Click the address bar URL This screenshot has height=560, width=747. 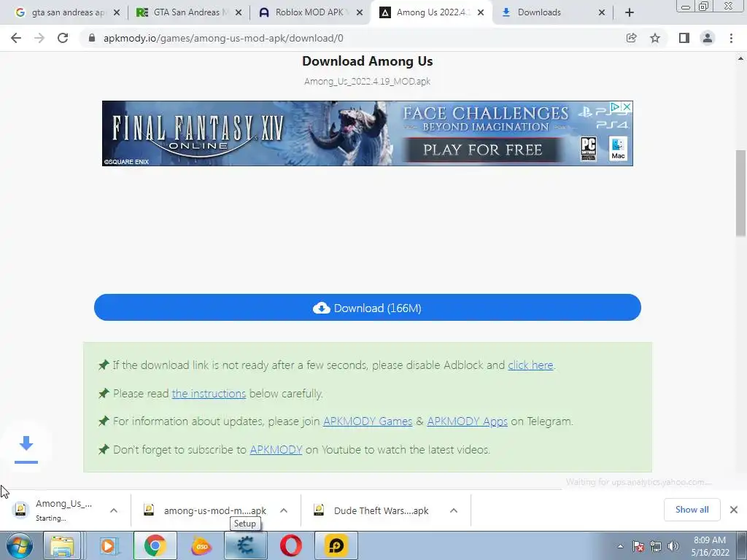[x=223, y=38]
